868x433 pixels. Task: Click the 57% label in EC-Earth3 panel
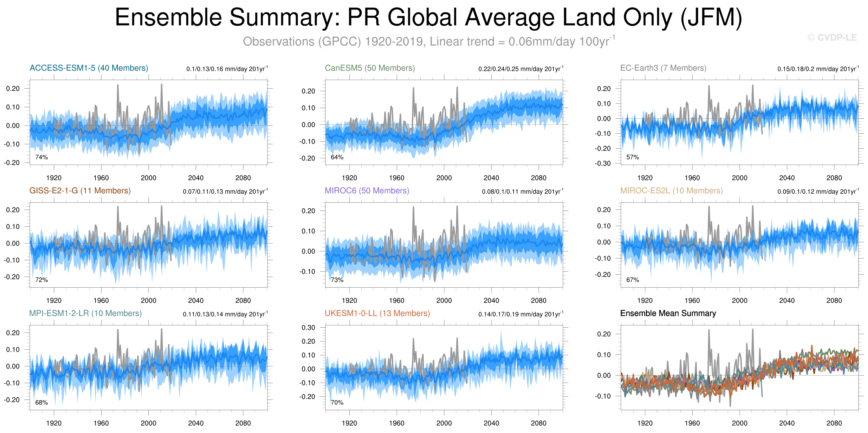click(632, 157)
